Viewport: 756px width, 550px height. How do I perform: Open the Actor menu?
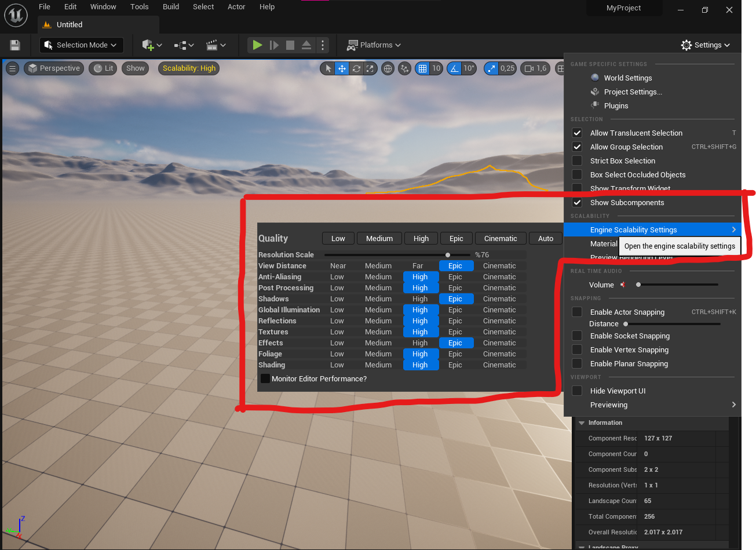pos(236,7)
